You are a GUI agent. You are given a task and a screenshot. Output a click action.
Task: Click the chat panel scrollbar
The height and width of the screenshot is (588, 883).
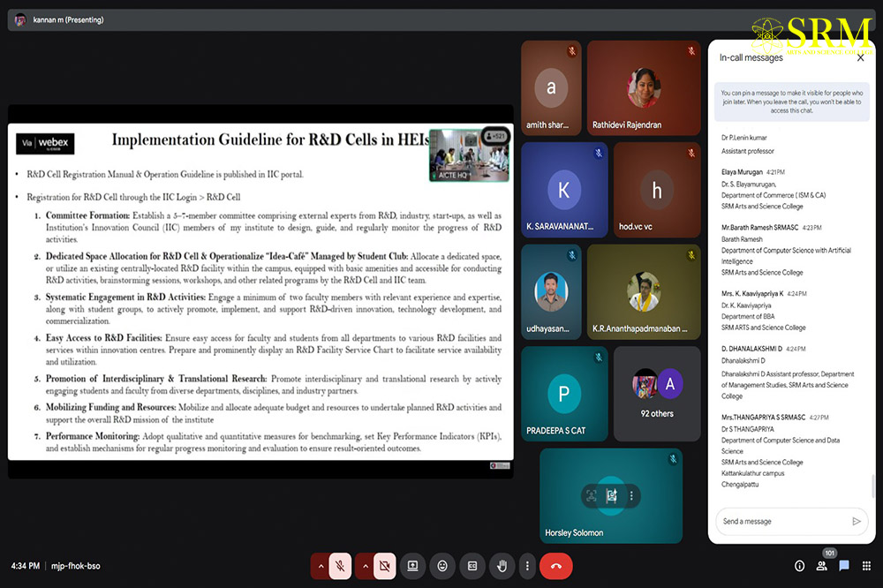(x=872, y=486)
